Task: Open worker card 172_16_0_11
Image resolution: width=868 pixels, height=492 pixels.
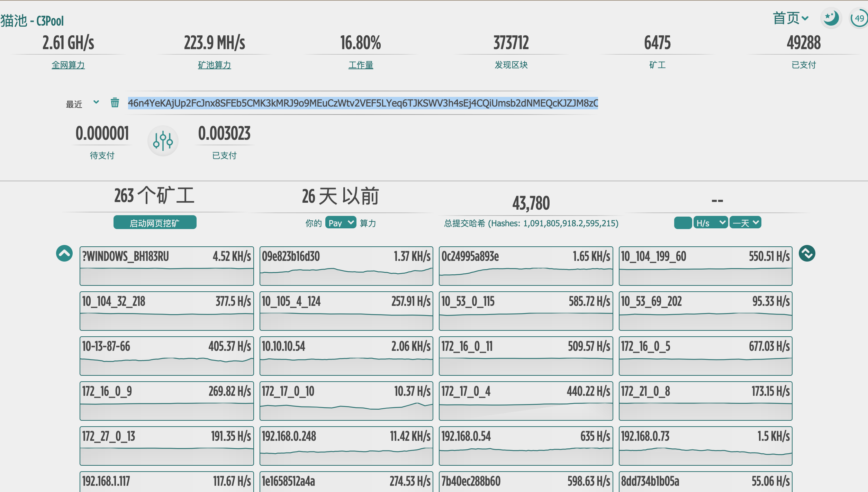Action: tap(526, 356)
